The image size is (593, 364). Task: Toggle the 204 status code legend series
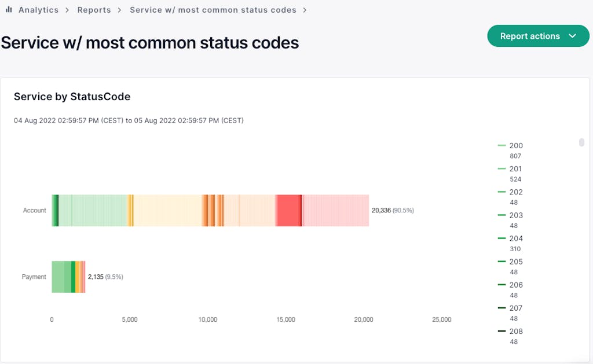pos(516,238)
